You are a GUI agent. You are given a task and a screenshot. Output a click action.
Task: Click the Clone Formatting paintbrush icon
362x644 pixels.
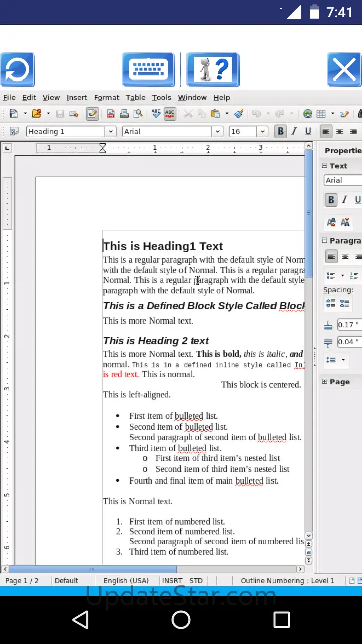239,114
